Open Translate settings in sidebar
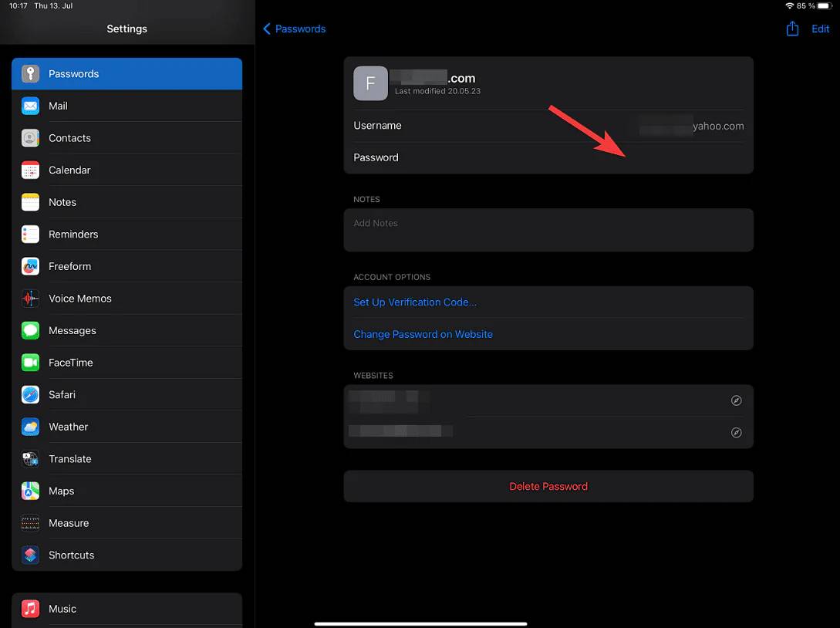The height and width of the screenshot is (628, 840). coord(127,459)
